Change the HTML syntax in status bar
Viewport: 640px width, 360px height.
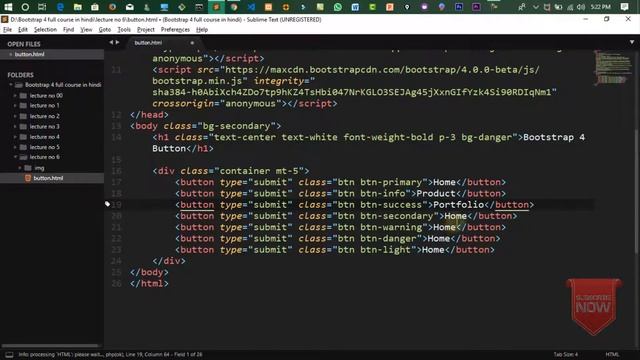pyautogui.click(x=612, y=354)
